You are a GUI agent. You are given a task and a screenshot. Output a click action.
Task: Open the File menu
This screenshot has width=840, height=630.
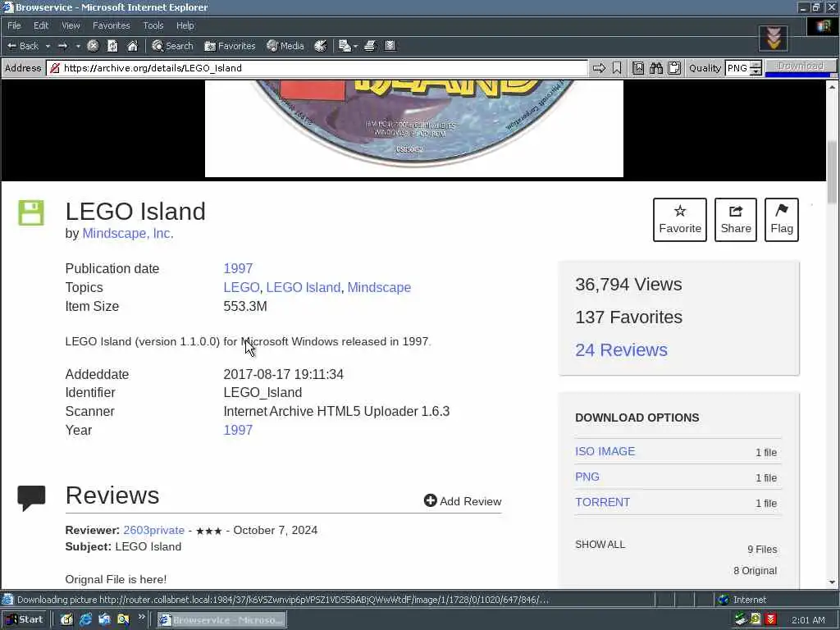(14, 25)
